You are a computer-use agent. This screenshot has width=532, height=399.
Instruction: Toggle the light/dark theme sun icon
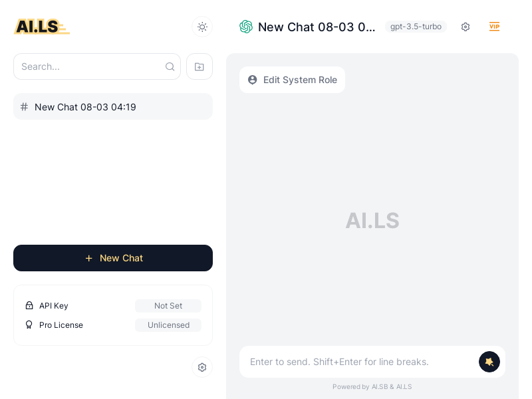coord(202,27)
